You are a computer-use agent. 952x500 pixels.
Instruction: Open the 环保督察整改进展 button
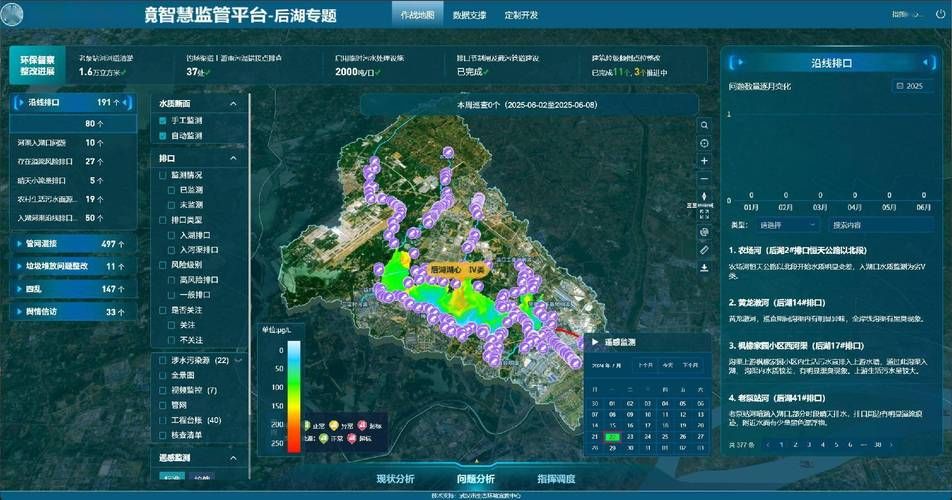click(38, 66)
